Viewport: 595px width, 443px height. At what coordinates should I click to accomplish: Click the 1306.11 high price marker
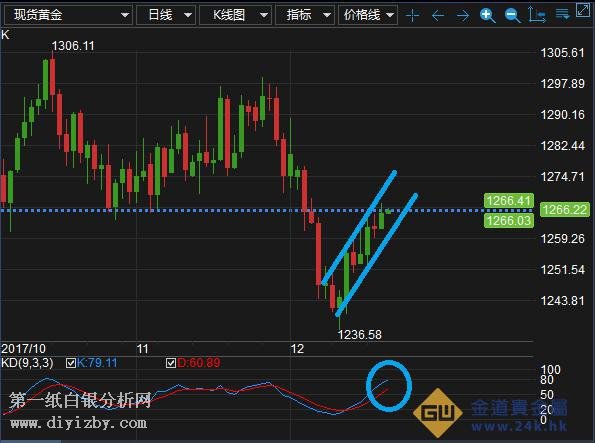coord(73,46)
